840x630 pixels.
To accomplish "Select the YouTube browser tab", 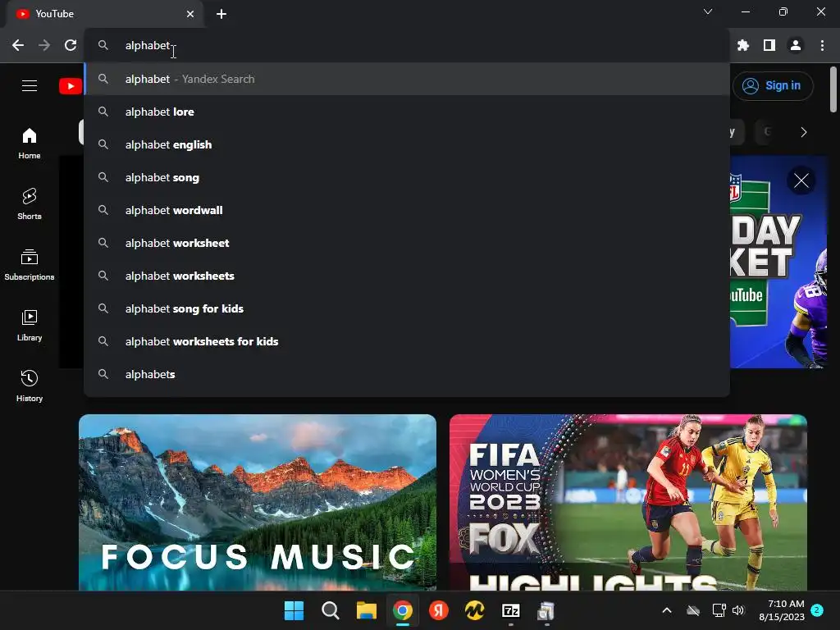I will click(105, 14).
